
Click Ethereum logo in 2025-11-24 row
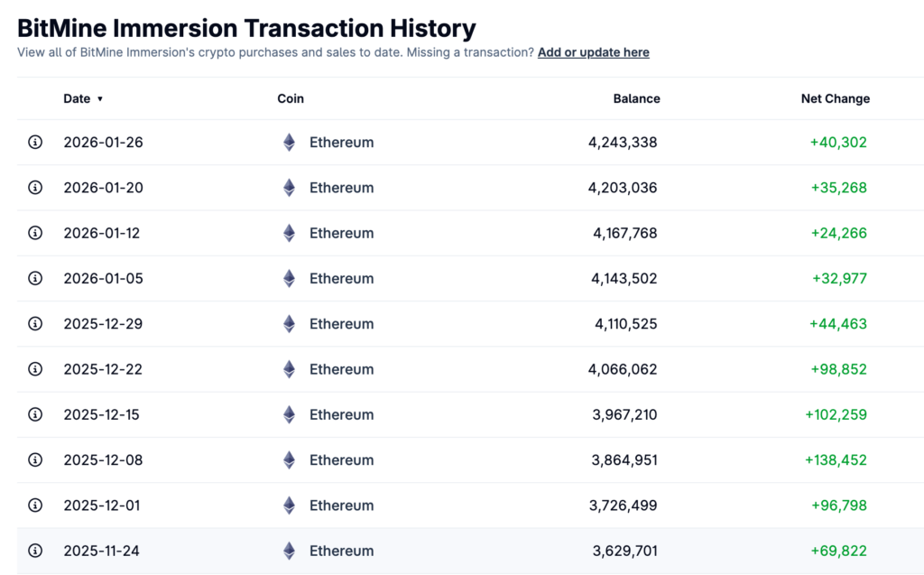click(289, 551)
